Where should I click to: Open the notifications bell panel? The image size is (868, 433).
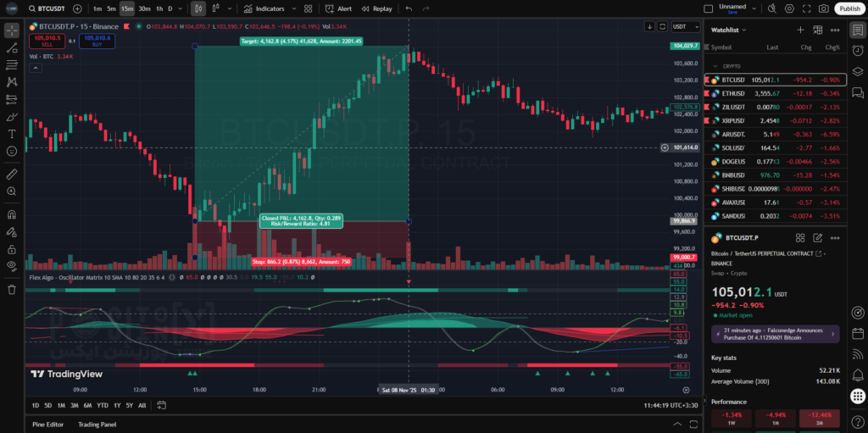[858, 375]
